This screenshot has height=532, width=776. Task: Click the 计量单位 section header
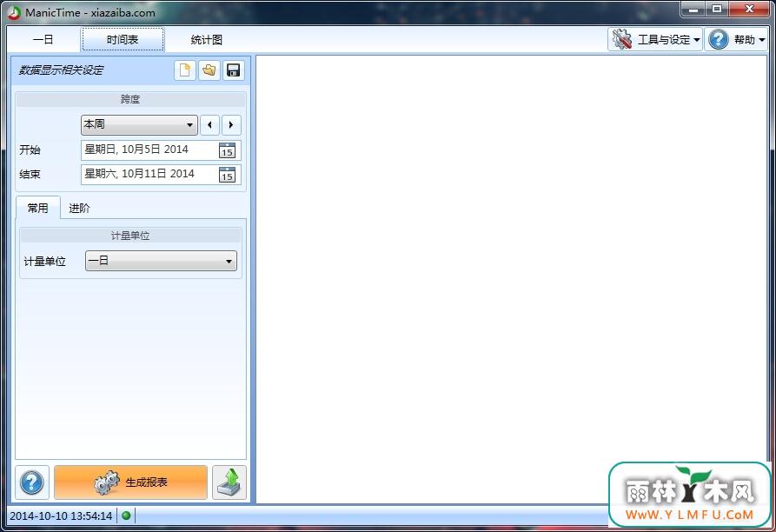130,236
